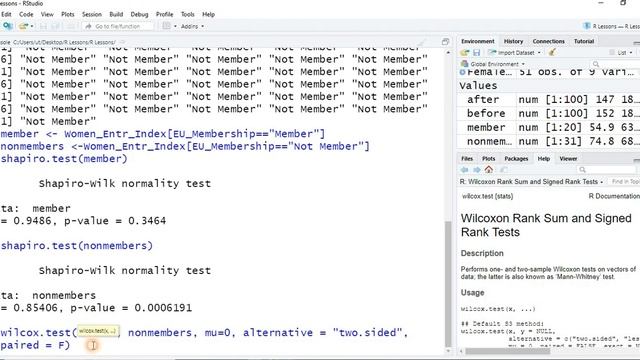The height and width of the screenshot is (360, 640).
Task: Click the 'Description' heading in Help document
Action: coord(482,253)
